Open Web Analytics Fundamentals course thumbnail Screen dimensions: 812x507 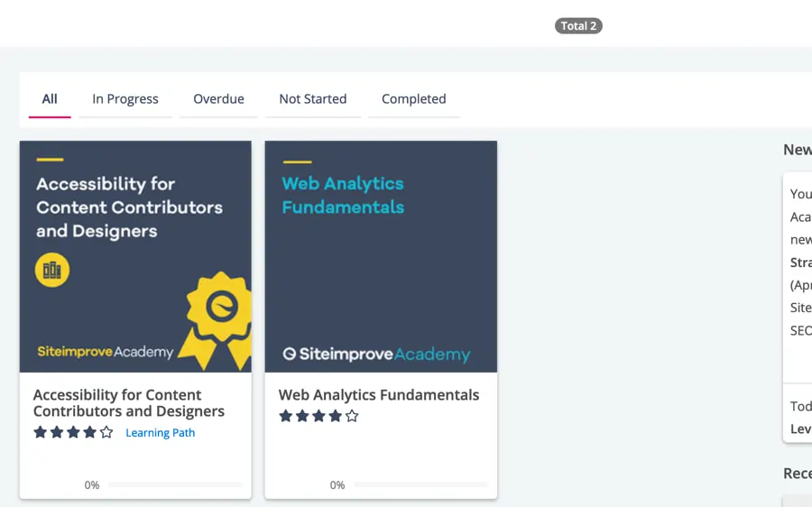tap(381, 256)
